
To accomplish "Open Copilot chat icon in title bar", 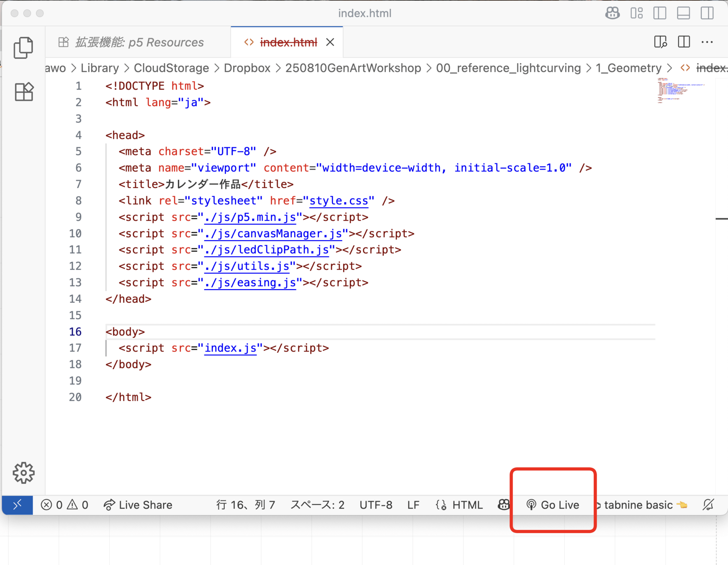I will click(x=613, y=13).
